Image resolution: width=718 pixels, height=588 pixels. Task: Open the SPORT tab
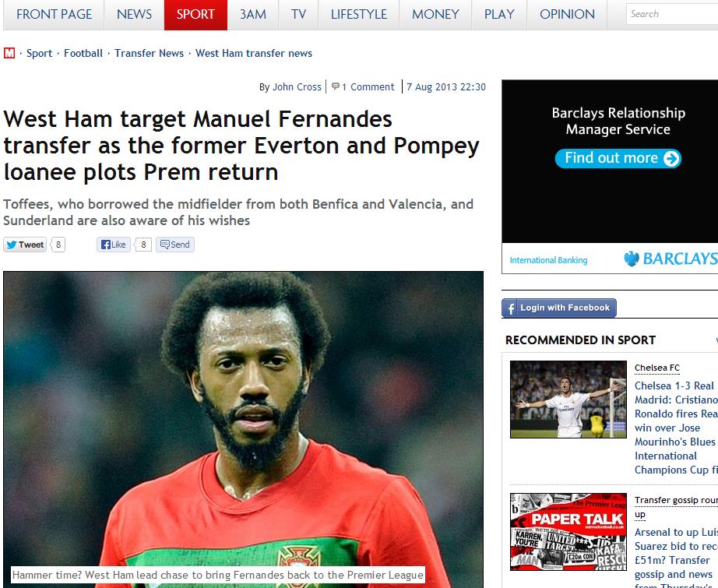click(x=195, y=15)
